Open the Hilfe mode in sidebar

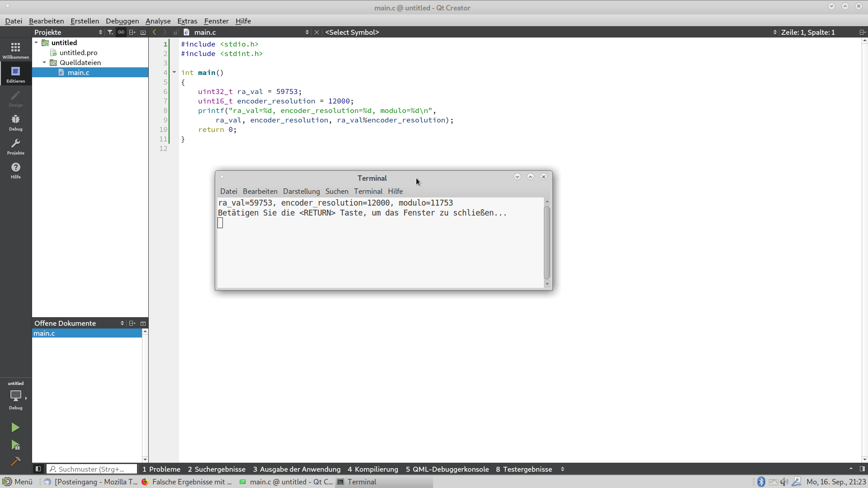coord(16,170)
